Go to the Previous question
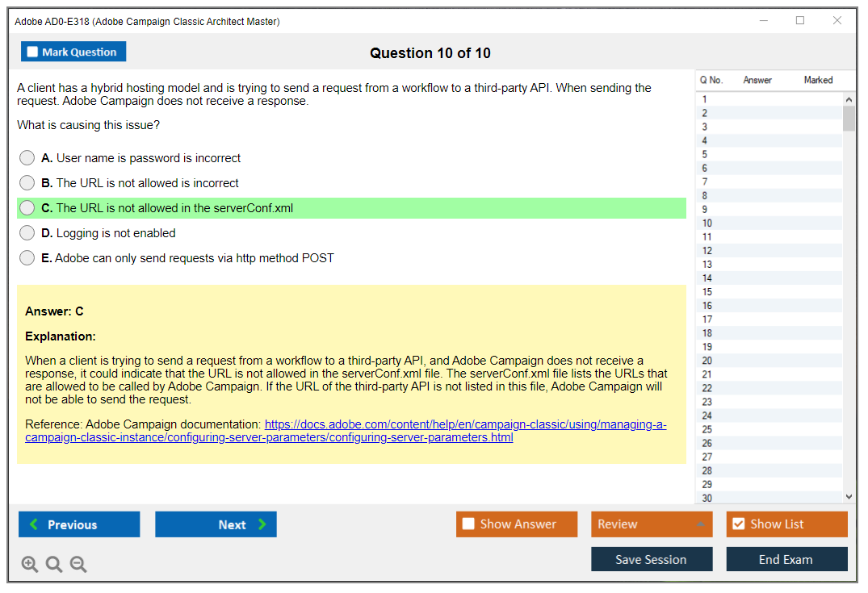868x593 pixels. [79, 524]
